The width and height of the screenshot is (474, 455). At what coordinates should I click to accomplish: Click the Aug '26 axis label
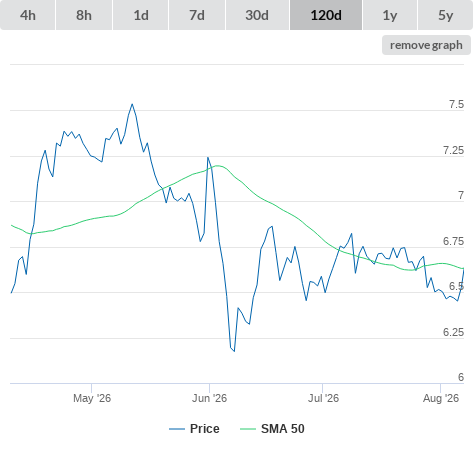click(x=441, y=398)
